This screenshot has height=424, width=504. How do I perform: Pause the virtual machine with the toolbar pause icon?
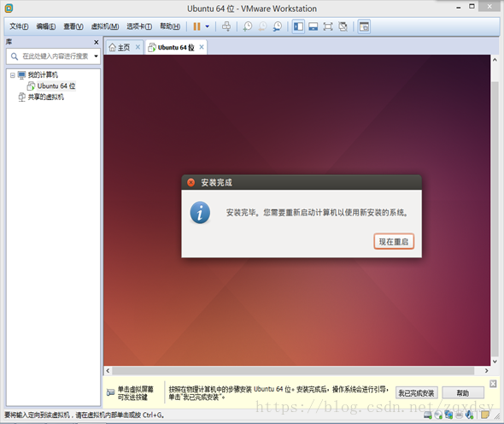point(196,26)
